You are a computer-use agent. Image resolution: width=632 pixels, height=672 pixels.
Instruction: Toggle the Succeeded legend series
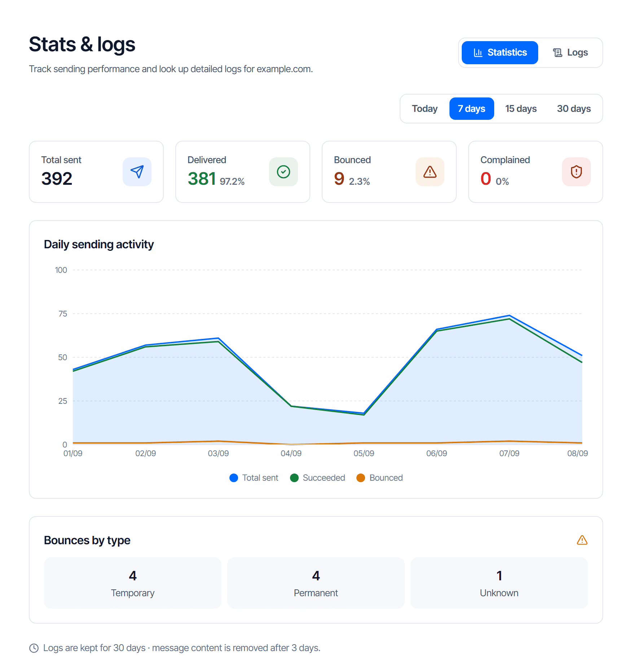pyautogui.click(x=317, y=478)
